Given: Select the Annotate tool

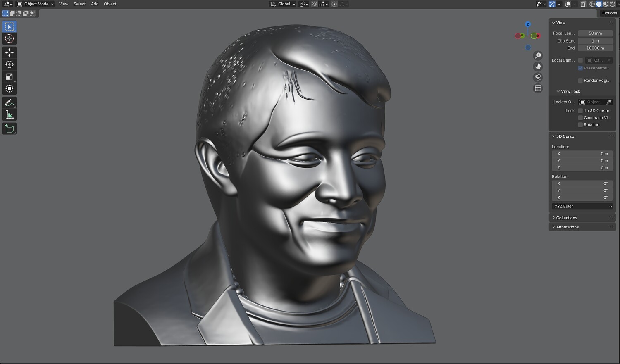Looking at the screenshot, I should coord(9,102).
